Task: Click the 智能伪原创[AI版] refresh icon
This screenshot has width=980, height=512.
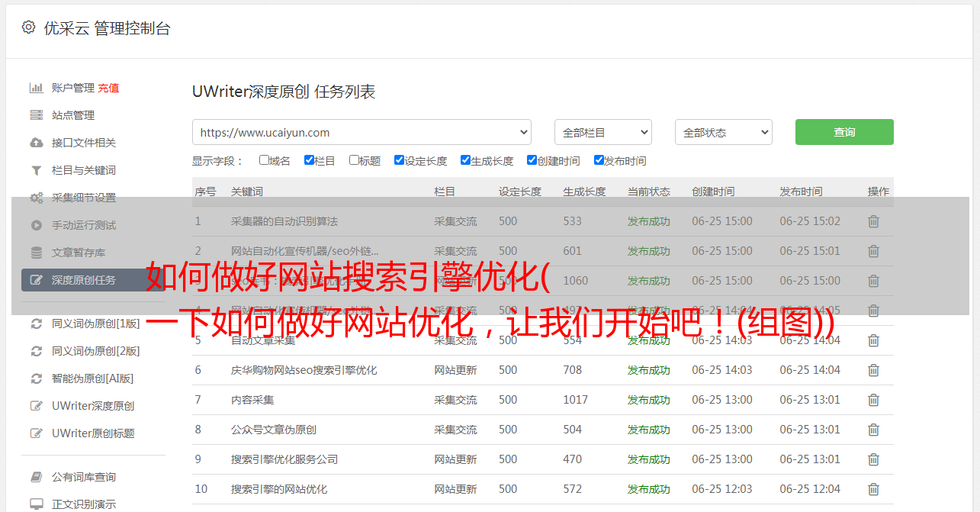Action: (x=36, y=378)
